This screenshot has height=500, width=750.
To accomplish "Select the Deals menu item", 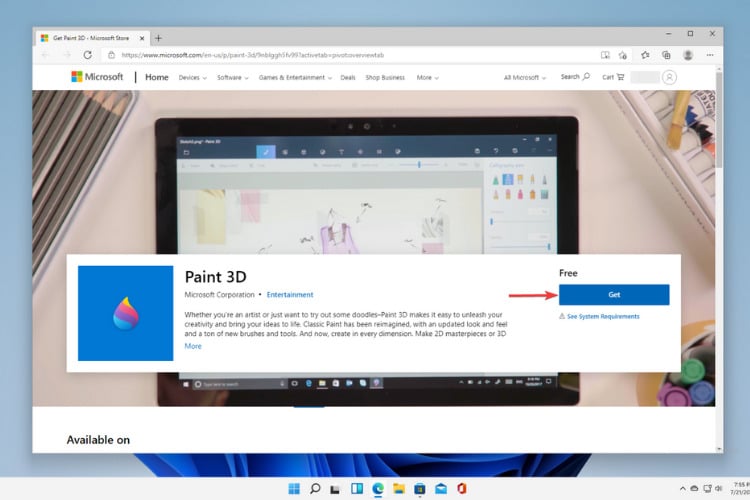I will [348, 77].
